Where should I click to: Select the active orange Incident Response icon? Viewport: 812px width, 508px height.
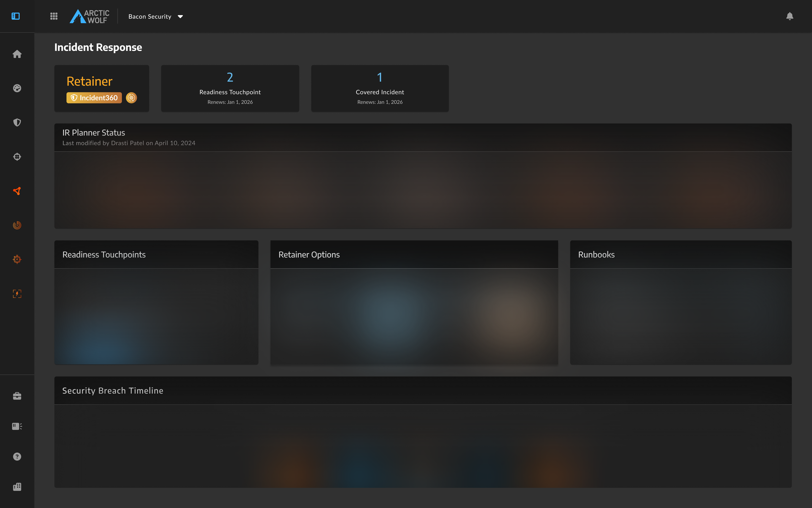pos(17,191)
